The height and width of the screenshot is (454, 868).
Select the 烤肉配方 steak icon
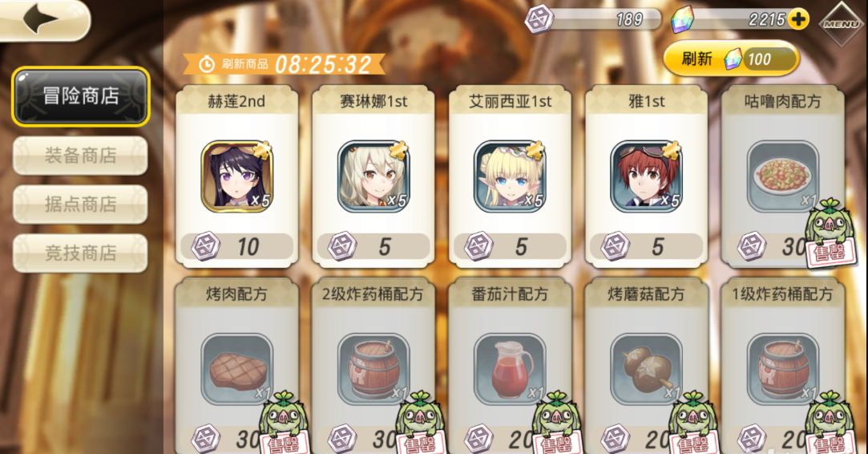[237, 369]
